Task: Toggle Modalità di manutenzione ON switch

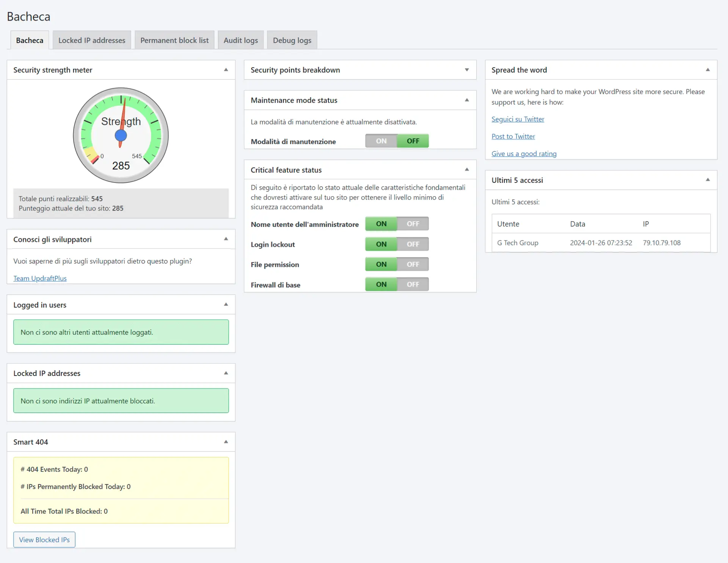Action: (381, 141)
